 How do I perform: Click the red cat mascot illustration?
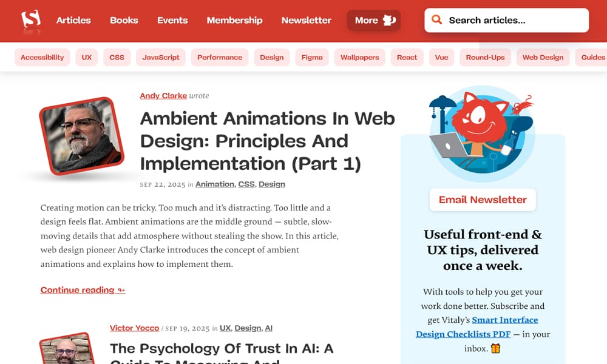(x=483, y=130)
